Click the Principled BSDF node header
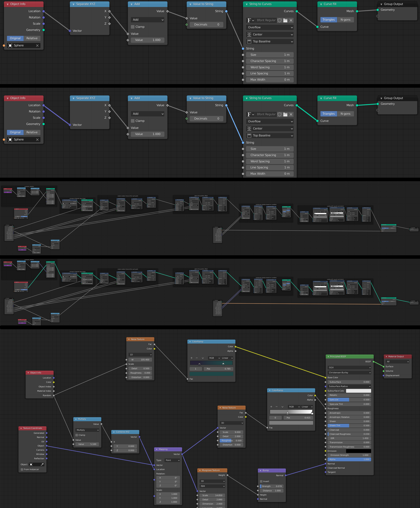 [x=350, y=357]
